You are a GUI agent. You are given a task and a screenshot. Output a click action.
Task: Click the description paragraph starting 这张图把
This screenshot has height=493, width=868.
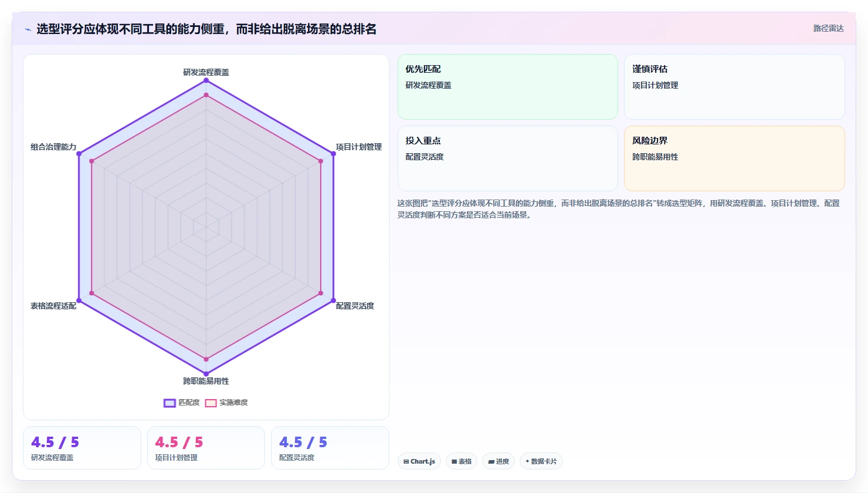pos(619,209)
